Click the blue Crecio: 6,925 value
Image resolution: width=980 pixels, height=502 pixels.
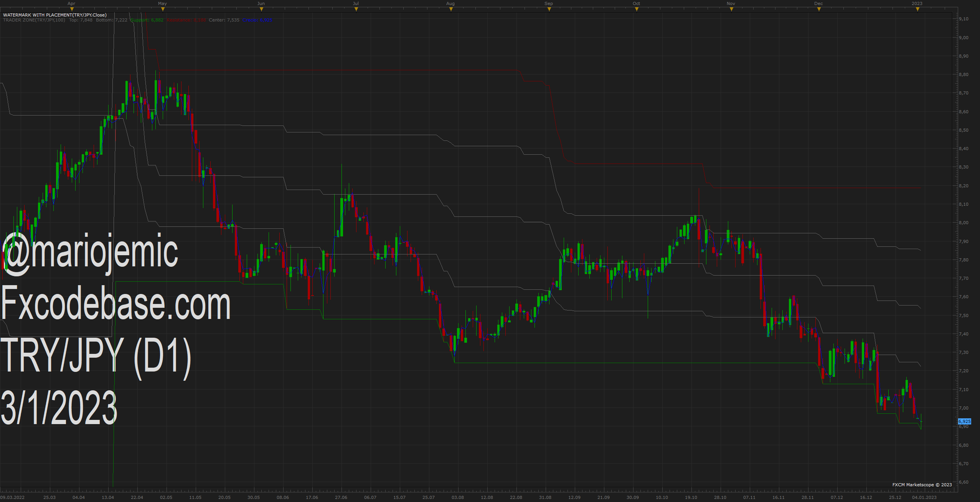coord(257,20)
